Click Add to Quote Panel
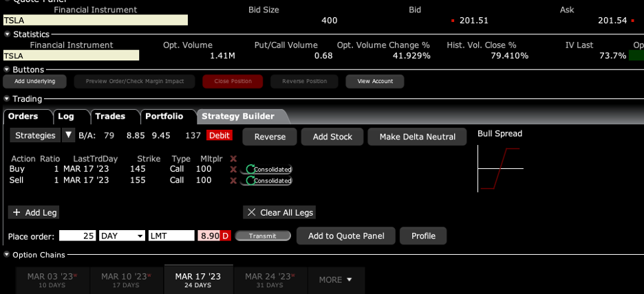 click(x=346, y=236)
